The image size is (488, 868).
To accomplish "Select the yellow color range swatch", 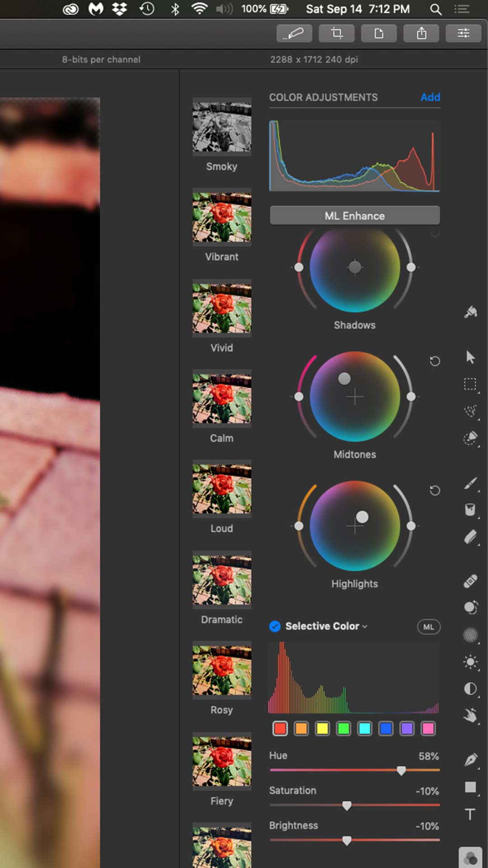I will (322, 728).
